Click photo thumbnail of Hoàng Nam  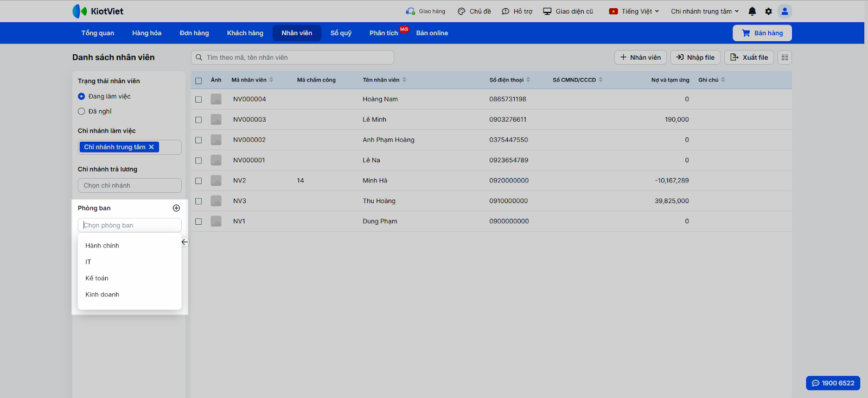216,99
